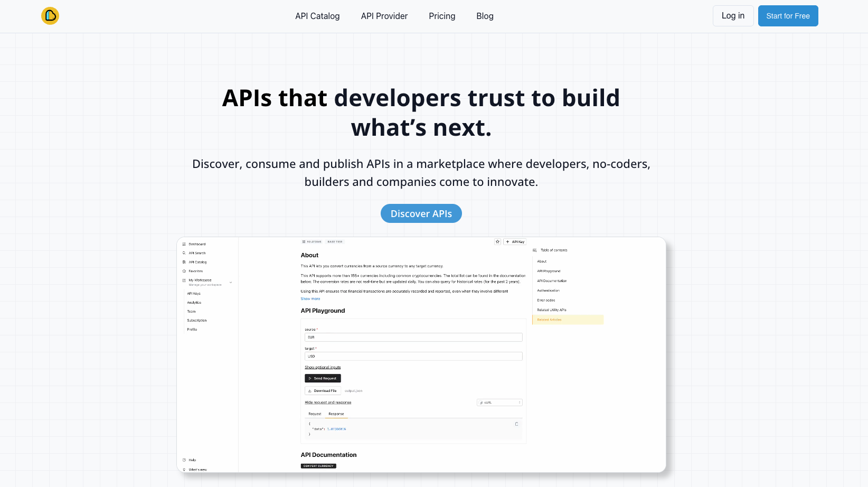This screenshot has height=487, width=868.
Task: Hide request and response section
Action: tap(328, 402)
